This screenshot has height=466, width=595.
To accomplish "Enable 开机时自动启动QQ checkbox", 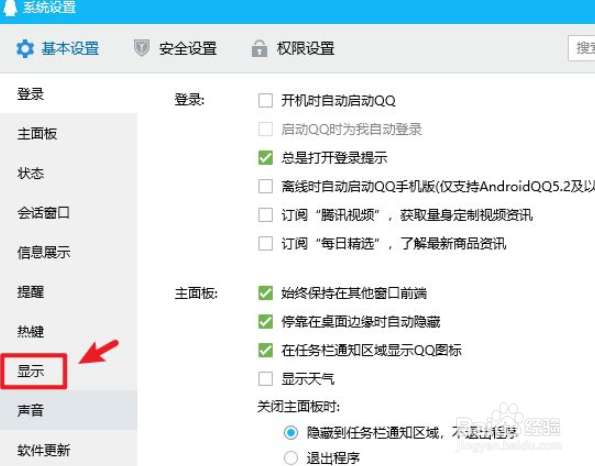I will [265, 101].
